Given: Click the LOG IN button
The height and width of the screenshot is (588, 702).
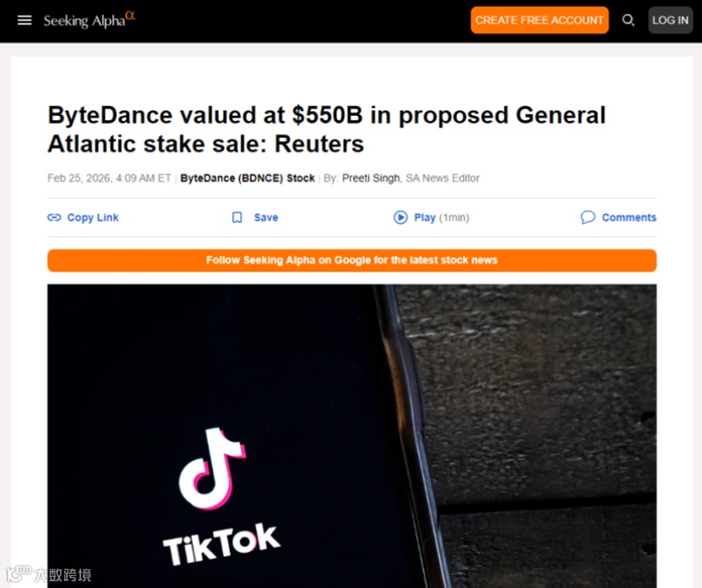Looking at the screenshot, I should coord(670,20).
